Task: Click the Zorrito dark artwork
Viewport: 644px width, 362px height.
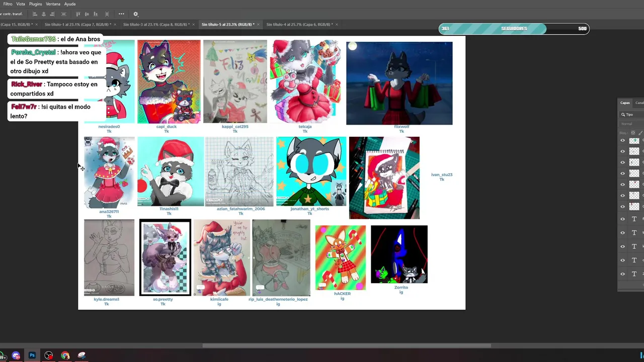Action: coord(399,254)
